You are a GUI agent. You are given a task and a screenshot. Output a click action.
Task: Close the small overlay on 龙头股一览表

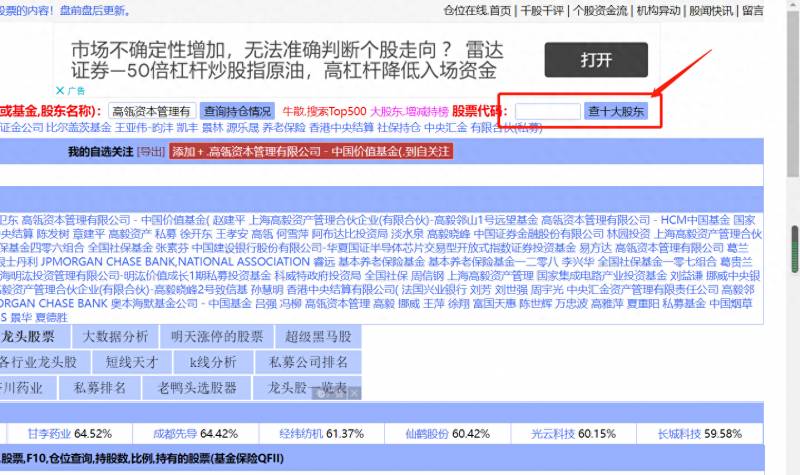(355, 393)
